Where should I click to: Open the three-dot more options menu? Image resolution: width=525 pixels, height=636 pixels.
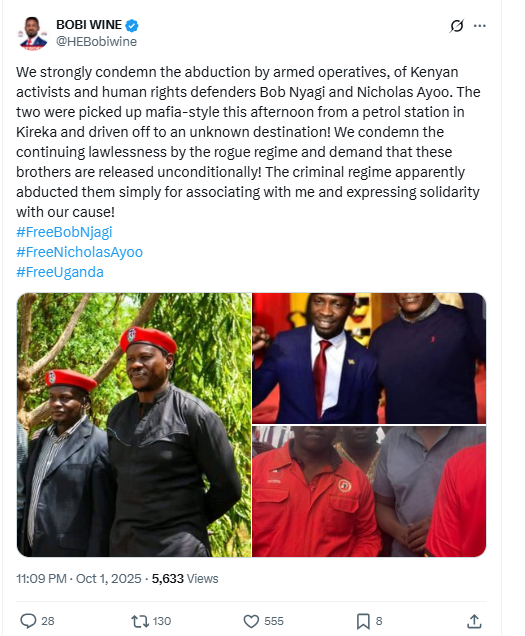coord(480,26)
